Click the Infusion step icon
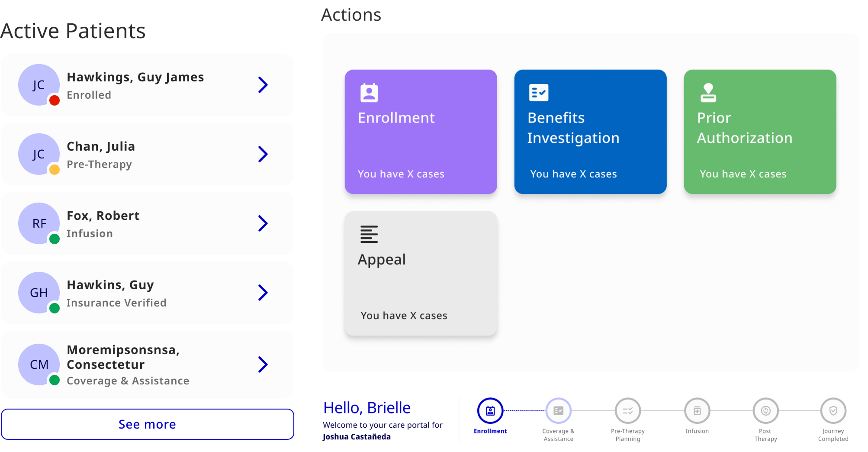Viewport: 868px width, 452px height. point(697,410)
